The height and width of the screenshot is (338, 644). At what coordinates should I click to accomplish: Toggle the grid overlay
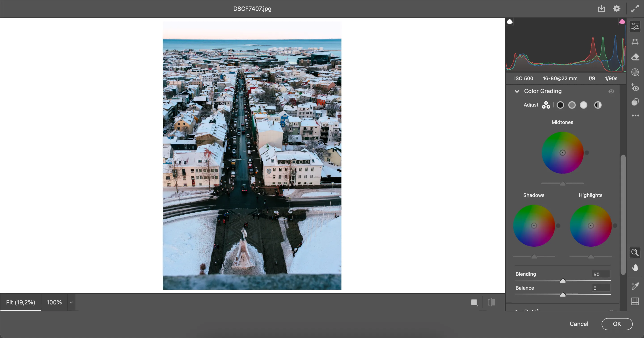click(635, 301)
